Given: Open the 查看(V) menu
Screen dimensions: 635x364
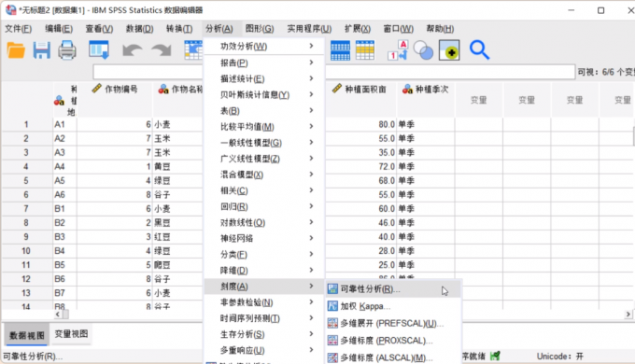Looking at the screenshot, I should tap(99, 29).
